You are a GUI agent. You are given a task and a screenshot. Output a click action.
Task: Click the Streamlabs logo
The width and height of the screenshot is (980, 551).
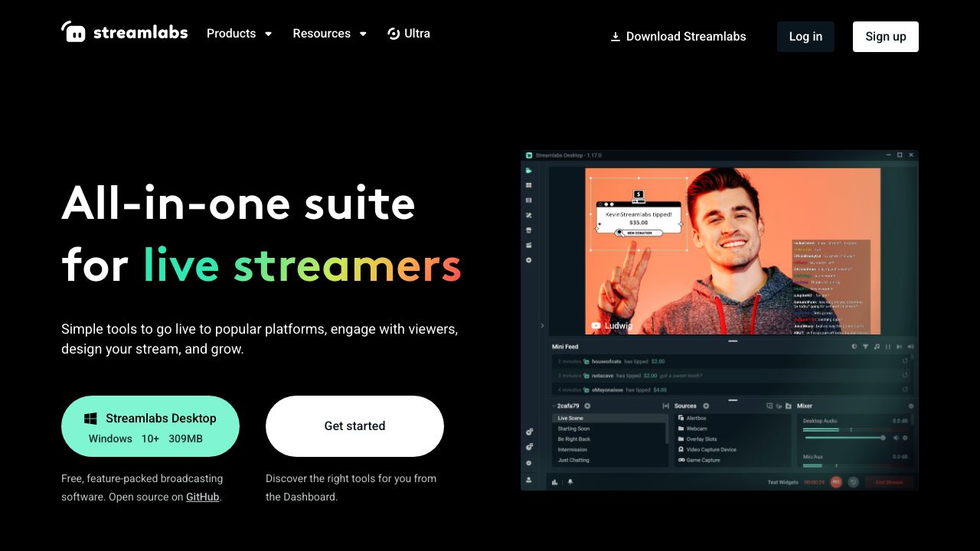tap(125, 32)
